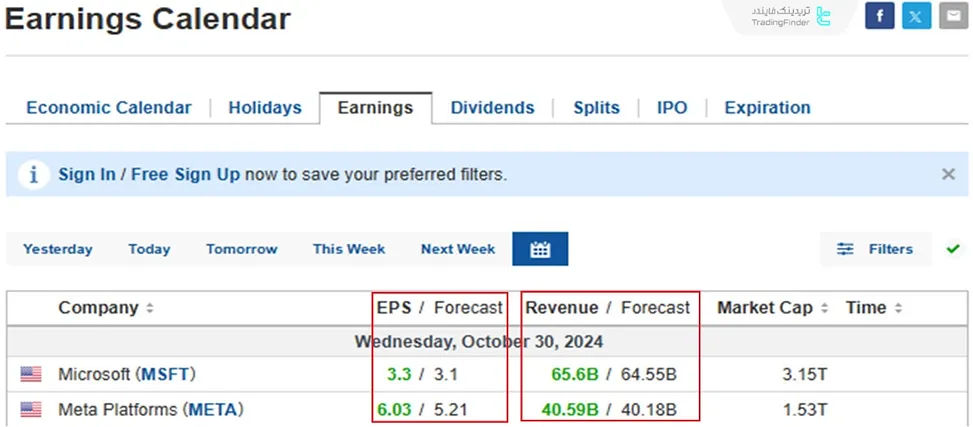Viewport: 973px width, 427px height.
Task: Click the US flag next to Meta Platforms
Action: (31, 409)
